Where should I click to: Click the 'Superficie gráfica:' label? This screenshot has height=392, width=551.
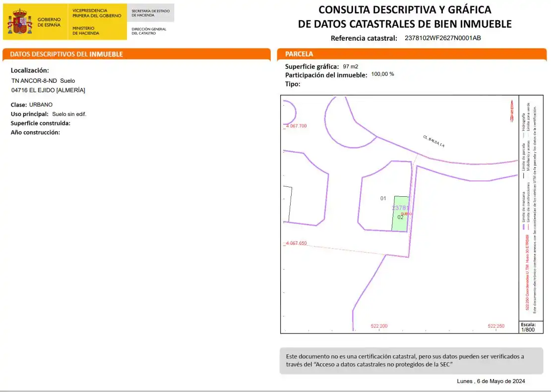312,66
